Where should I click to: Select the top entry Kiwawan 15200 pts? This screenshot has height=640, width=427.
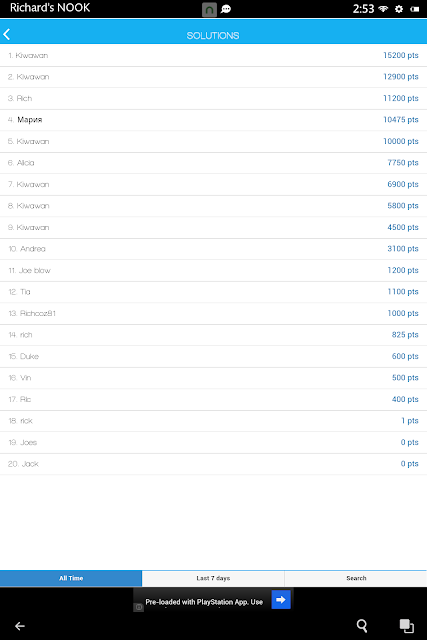click(x=214, y=55)
